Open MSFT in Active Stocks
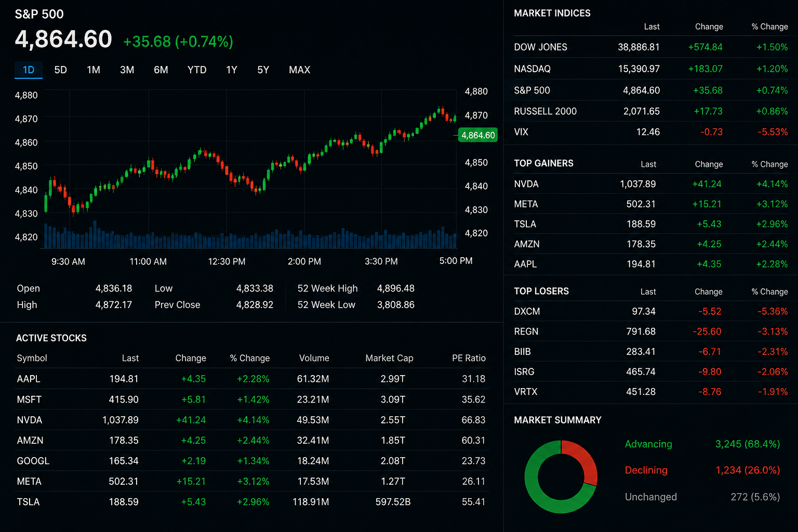 251,400
